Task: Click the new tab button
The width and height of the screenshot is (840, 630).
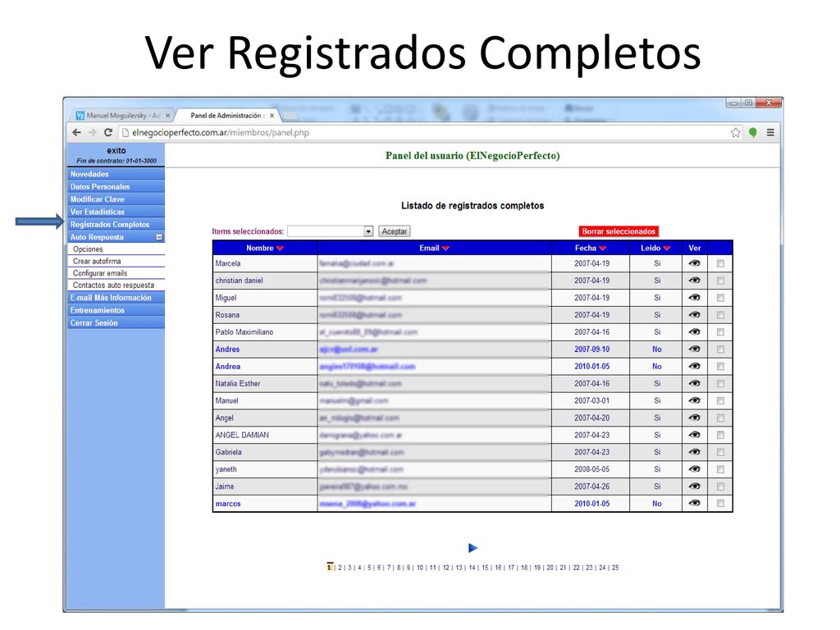Action: click(x=290, y=116)
